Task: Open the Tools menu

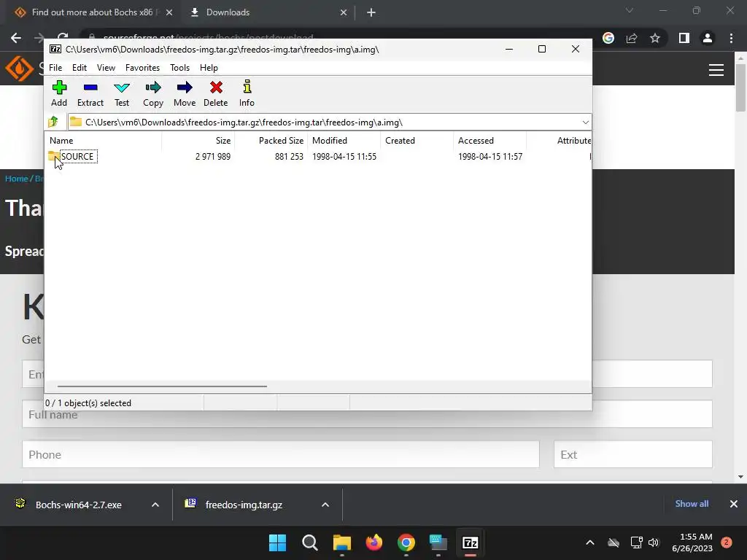Action: click(x=179, y=68)
